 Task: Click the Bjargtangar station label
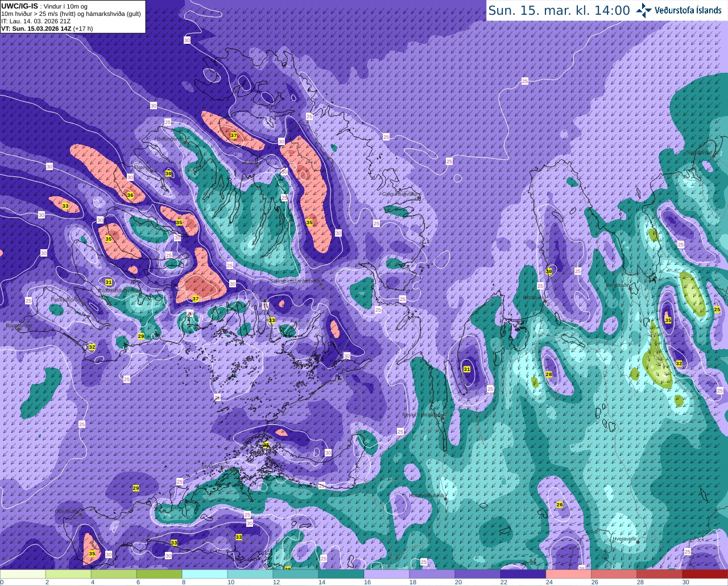coord(18,326)
